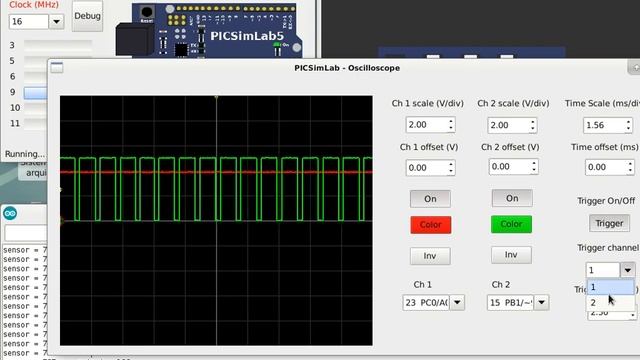Open the red Ch 1 Color picker
Image resolution: width=640 pixels, height=360 pixels.
point(431,224)
